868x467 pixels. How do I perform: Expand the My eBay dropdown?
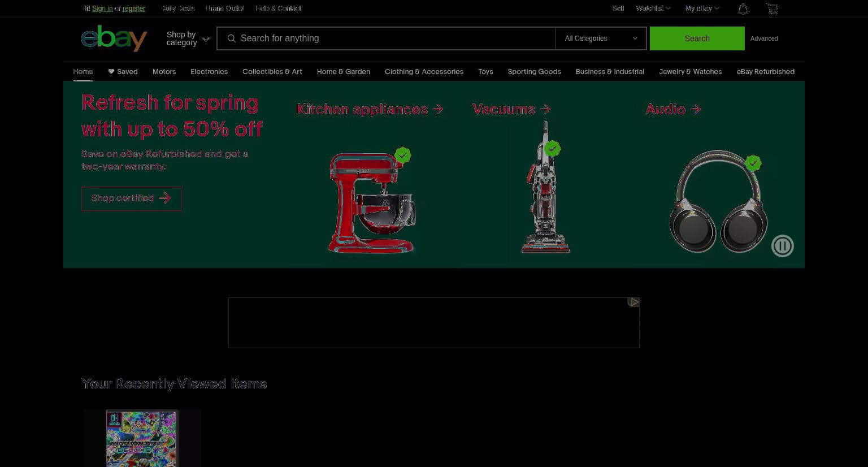click(x=702, y=8)
